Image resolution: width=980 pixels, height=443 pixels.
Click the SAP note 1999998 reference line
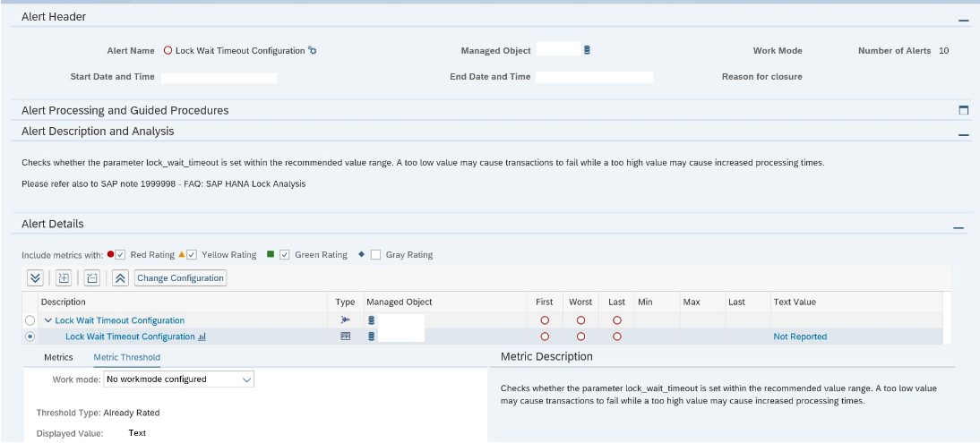click(x=164, y=184)
